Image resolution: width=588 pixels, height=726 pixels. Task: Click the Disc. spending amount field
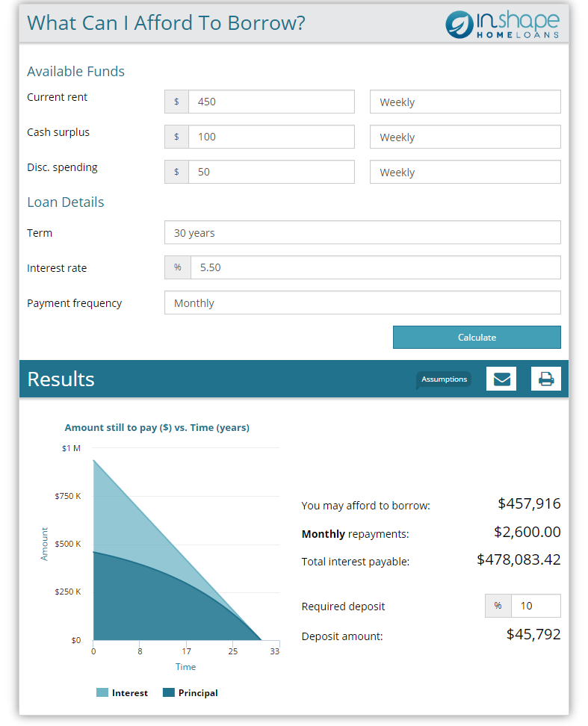[x=270, y=172]
